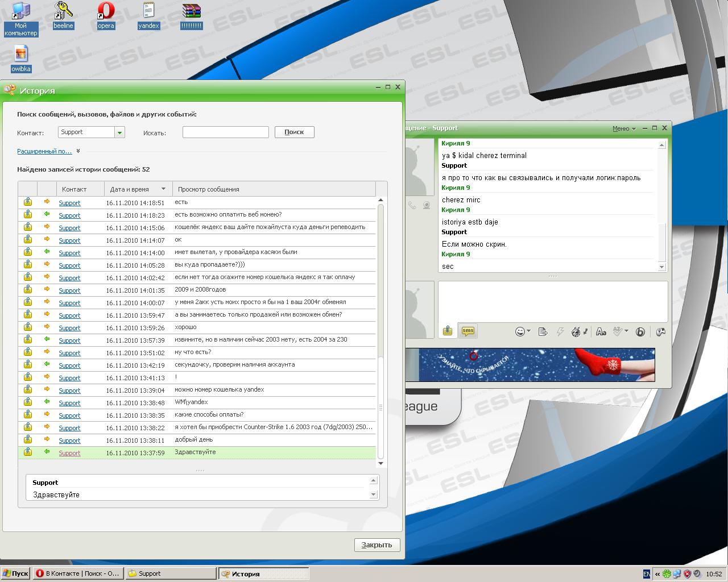
Task: Click the beeline desktop icon
Action: 63,15
